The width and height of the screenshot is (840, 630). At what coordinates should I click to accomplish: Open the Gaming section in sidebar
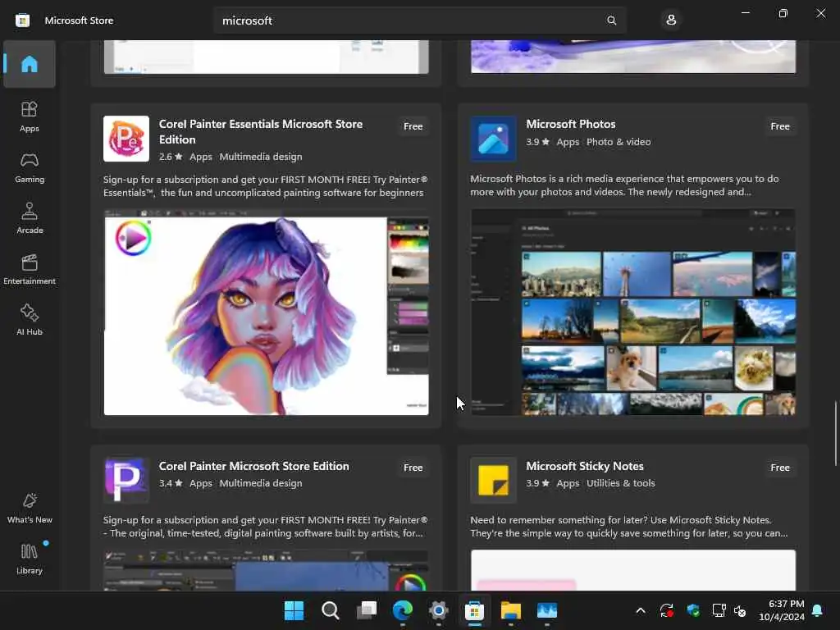point(30,167)
